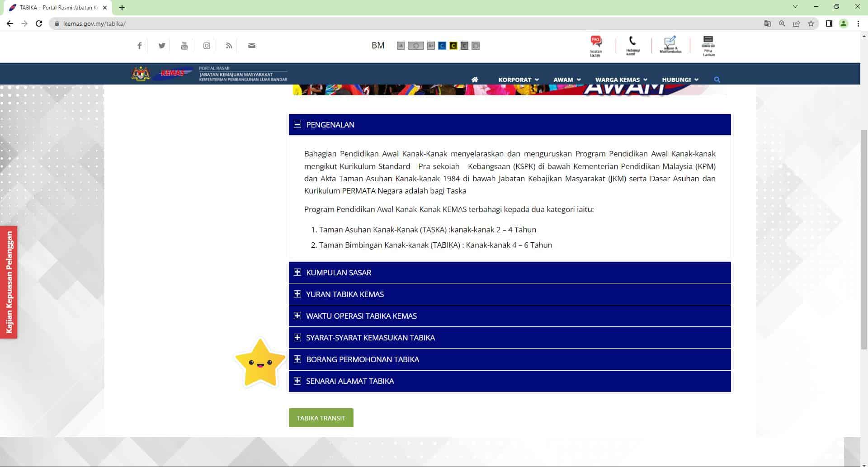Open Aduan & Maklumbalas feedback icon
868x467 pixels.
670,45
